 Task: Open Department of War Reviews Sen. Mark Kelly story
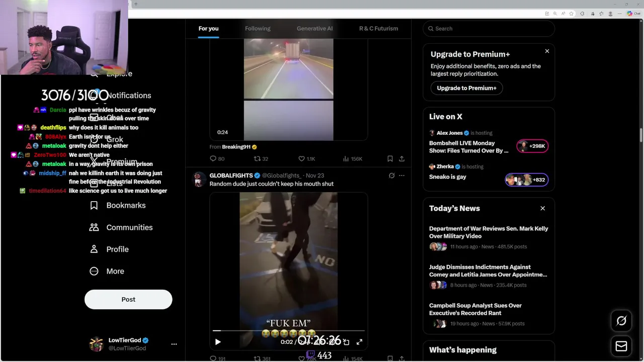[x=489, y=232]
